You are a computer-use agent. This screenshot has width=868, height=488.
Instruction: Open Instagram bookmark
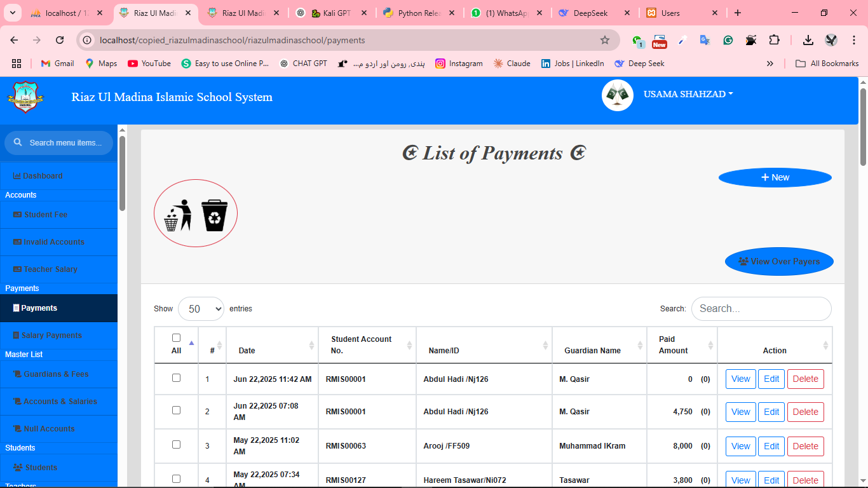(x=459, y=64)
